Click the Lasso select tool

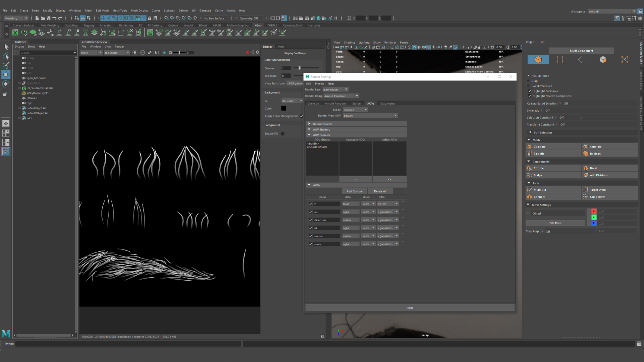[6, 56]
